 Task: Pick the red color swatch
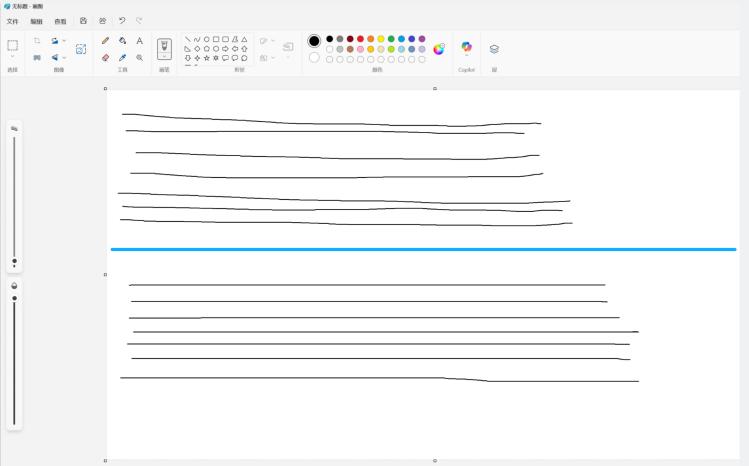(360, 39)
